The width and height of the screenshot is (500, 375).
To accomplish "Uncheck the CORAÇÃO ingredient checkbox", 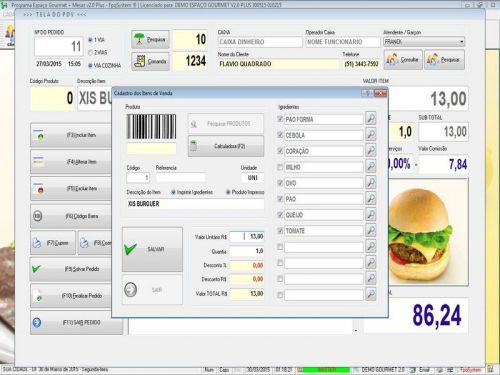I will (280, 151).
